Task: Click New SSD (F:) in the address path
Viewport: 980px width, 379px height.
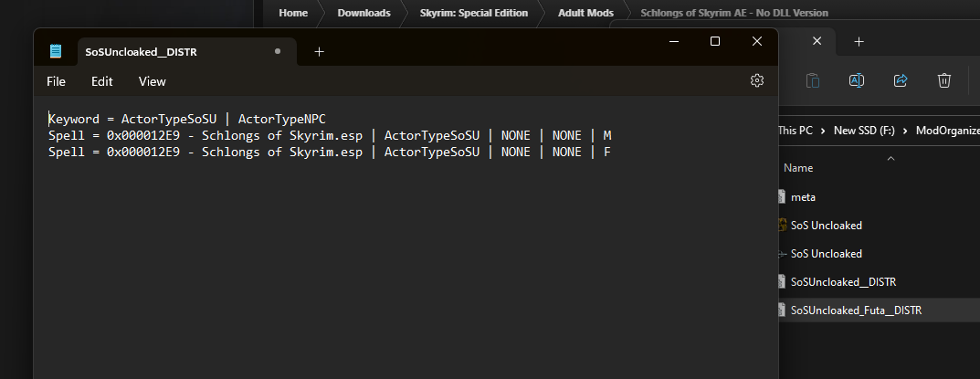Action: 864,130
